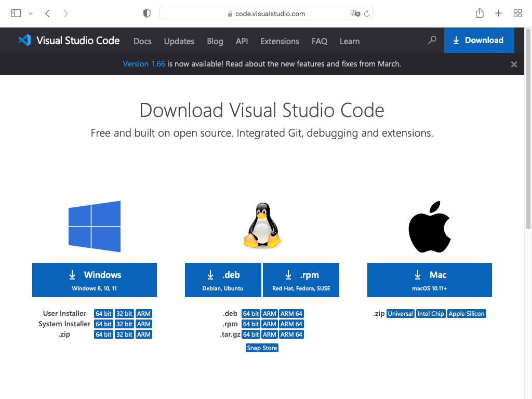This screenshot has width=532, height=399.
Task: Click the Visual Studio Code logo
Action: pyautogui.click(x=69, y=41)
